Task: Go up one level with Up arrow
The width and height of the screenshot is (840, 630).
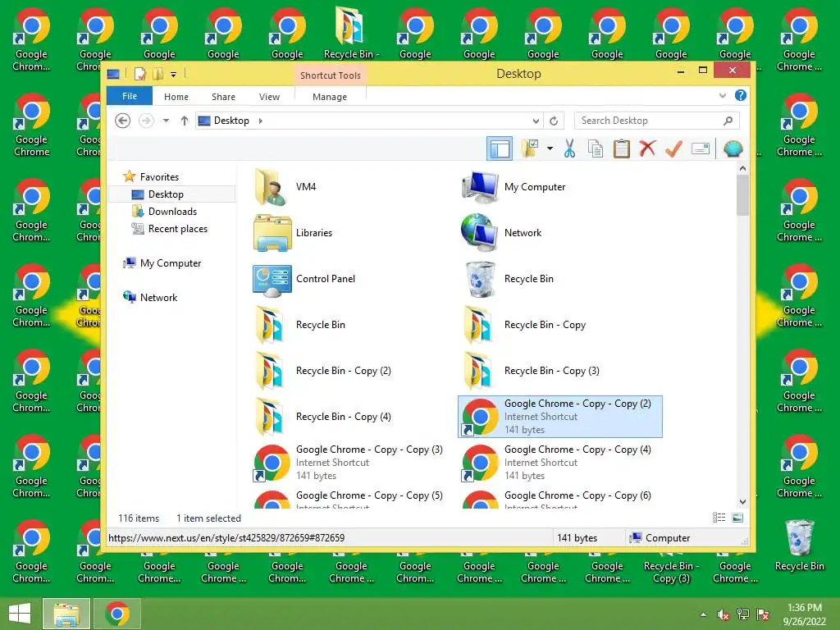Action: [x=185, y=121]
